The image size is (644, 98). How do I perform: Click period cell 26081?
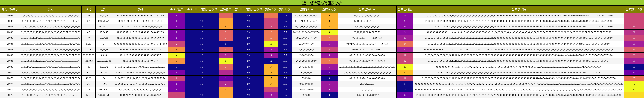[x=10, y=61]
